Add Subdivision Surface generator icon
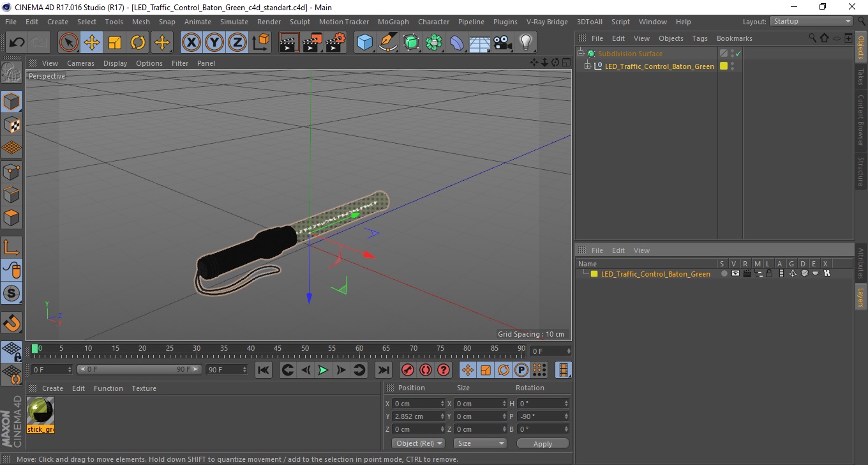868x465 pixels. (412, 43)
